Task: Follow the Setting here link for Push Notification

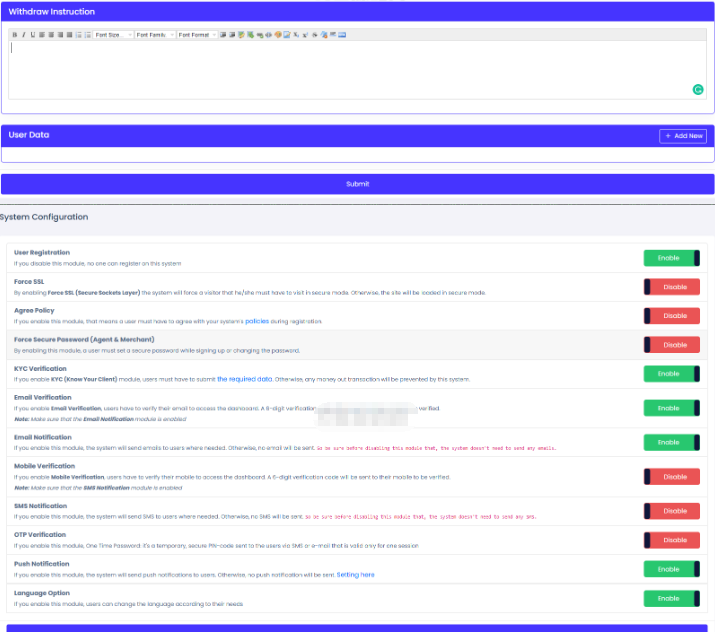Action: pyautogui.click(x=355, y=575)
